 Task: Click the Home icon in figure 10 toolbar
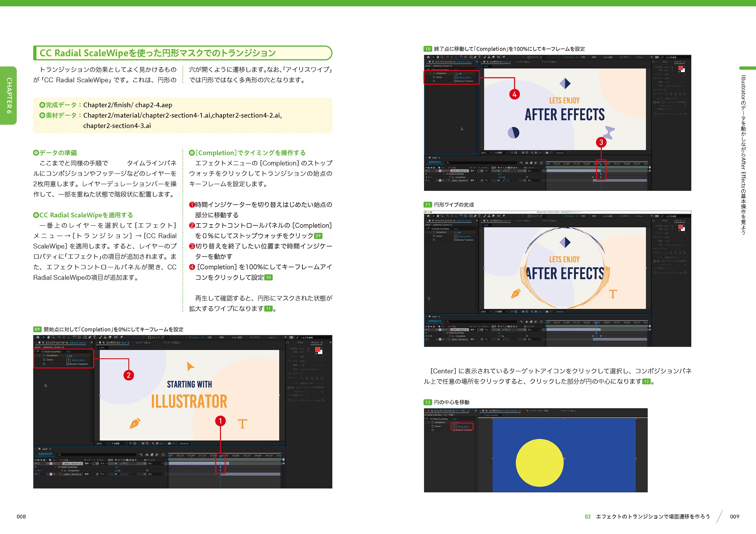(x=428, y=57)
